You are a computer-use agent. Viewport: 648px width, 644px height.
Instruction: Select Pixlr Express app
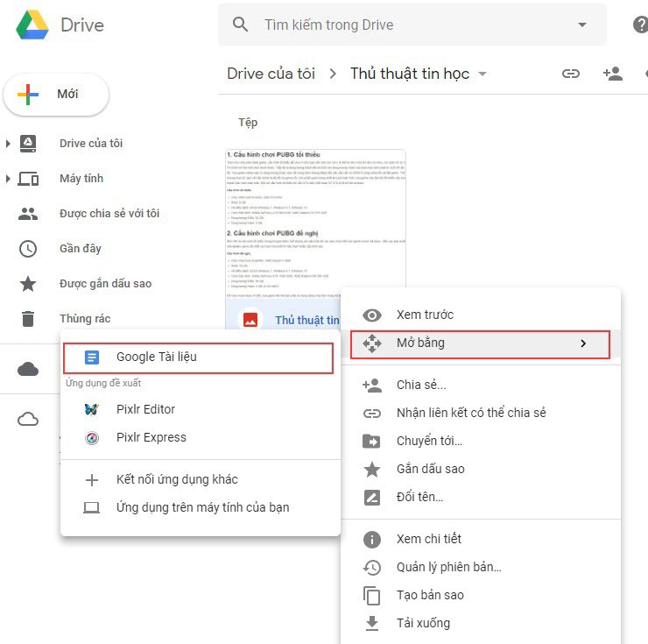coord(151,437)
